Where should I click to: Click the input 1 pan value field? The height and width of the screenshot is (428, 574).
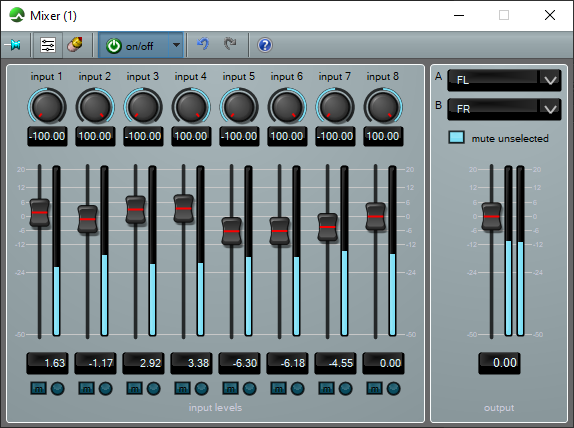tap(47, 136)
